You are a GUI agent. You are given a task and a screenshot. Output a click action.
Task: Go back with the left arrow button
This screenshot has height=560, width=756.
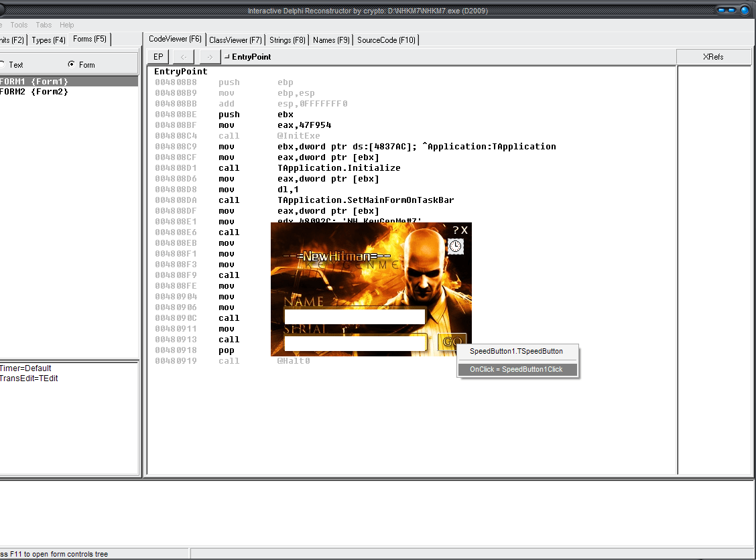(183, 57)
